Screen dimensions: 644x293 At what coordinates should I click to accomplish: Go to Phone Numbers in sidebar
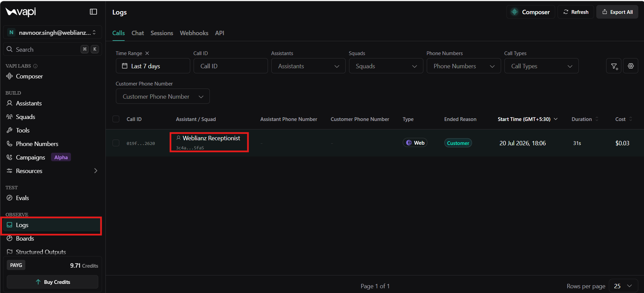[x=37, y=144]
